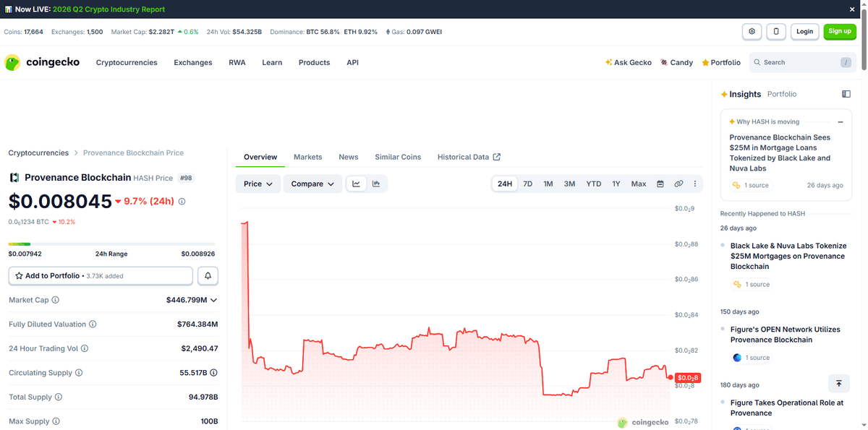Open 2026 Q2 Crypto Industry Report link
Viewport: 868px width, 430px height.
109,9
